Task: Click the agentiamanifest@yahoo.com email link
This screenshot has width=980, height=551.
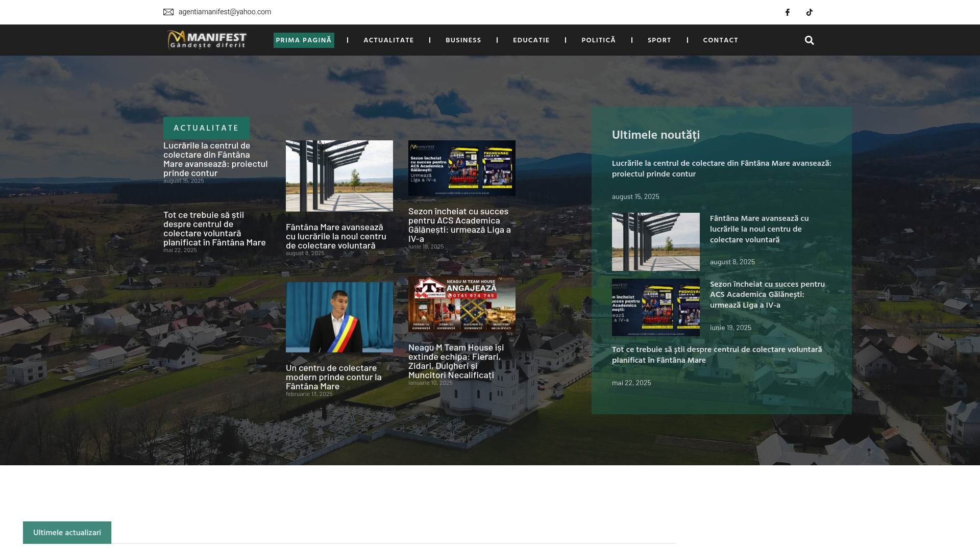Action: coord(225,12)
